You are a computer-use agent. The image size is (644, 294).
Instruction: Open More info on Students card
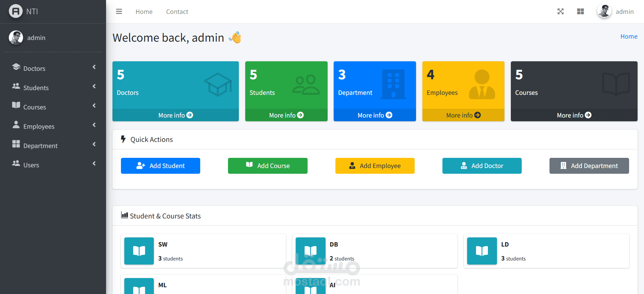coord(286,115)
